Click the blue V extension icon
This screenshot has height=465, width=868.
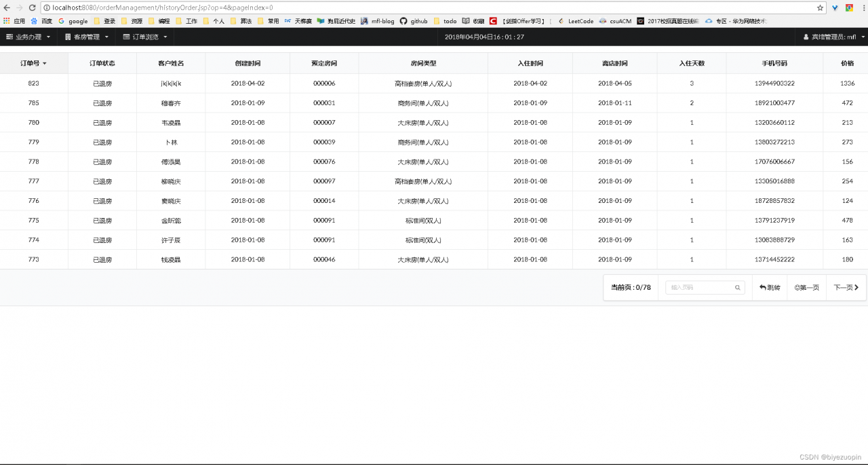point(835,7)
